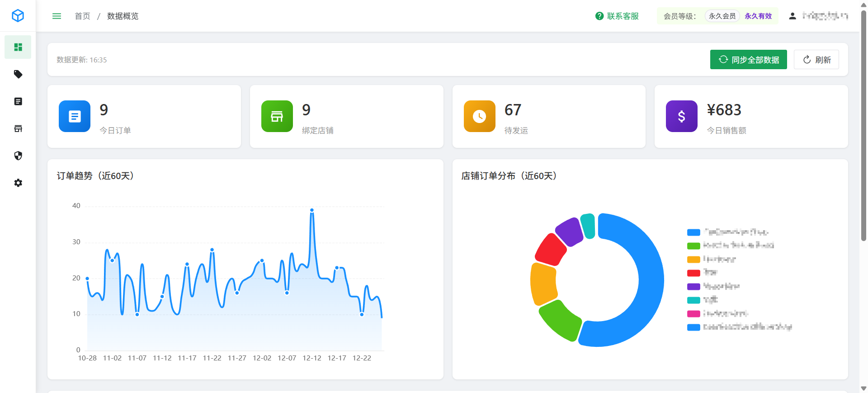Click the teal donut segment

588,225
